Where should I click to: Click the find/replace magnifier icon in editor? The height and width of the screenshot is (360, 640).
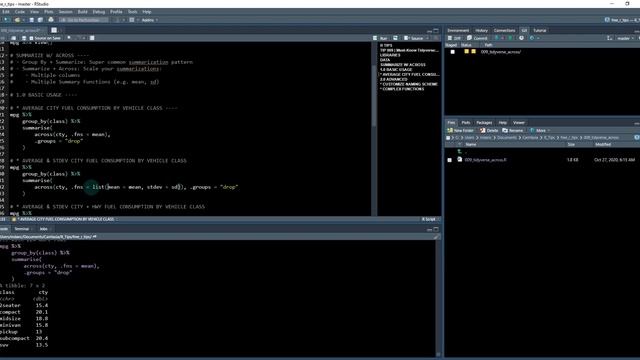tap(69, 38)
